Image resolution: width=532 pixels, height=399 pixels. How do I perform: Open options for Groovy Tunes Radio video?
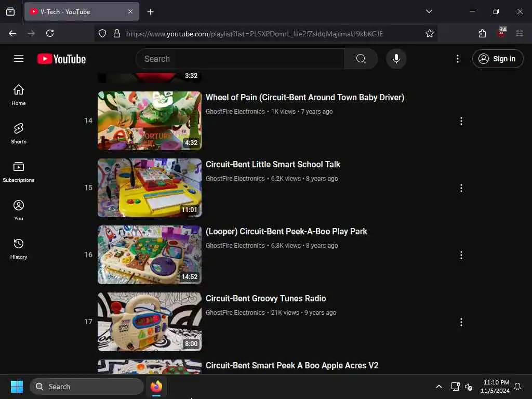(x=461, y=322)
